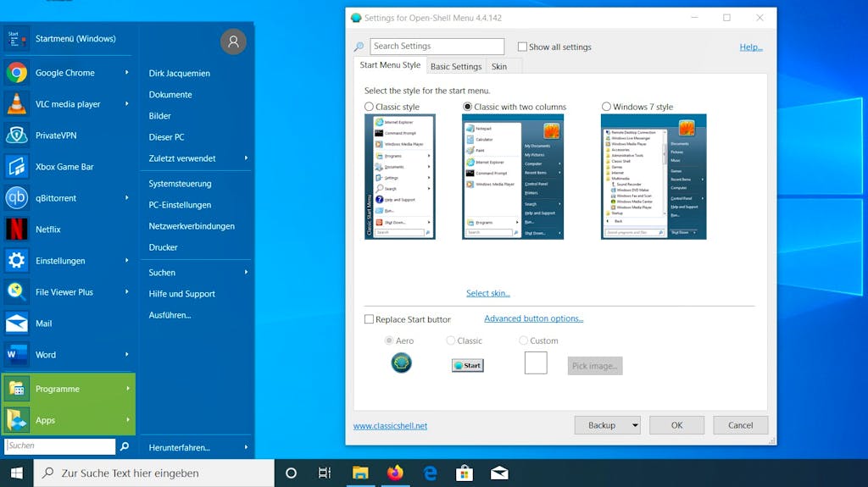Viewport: 868px width, 487px height.
Task: Select the Windows 7 style radio button
Action: [606, 106]
